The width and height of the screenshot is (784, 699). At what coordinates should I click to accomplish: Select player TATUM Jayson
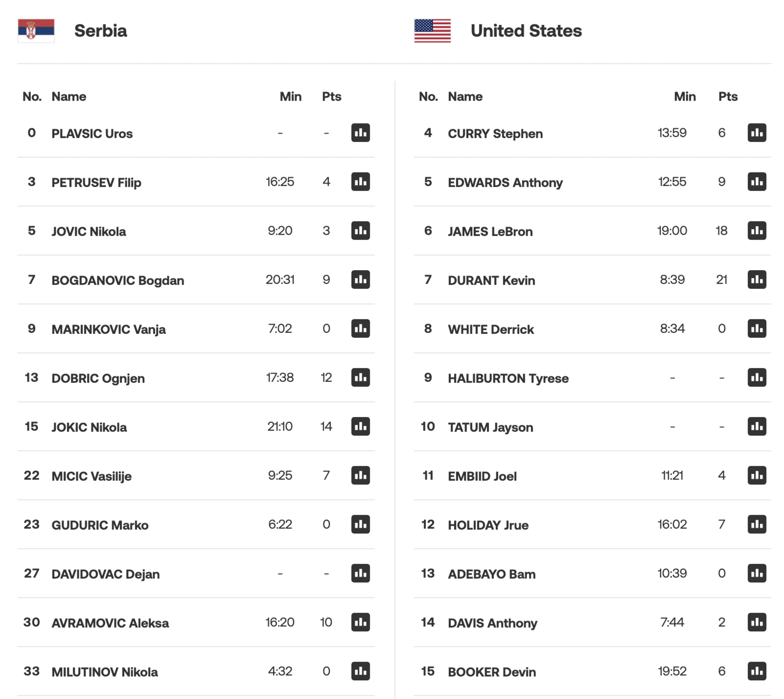click(490, 427)
